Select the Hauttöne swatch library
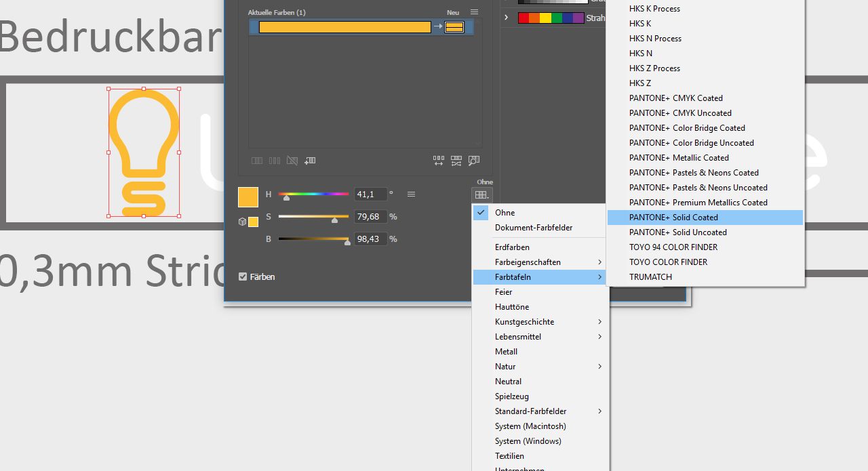 coord(540,307)
